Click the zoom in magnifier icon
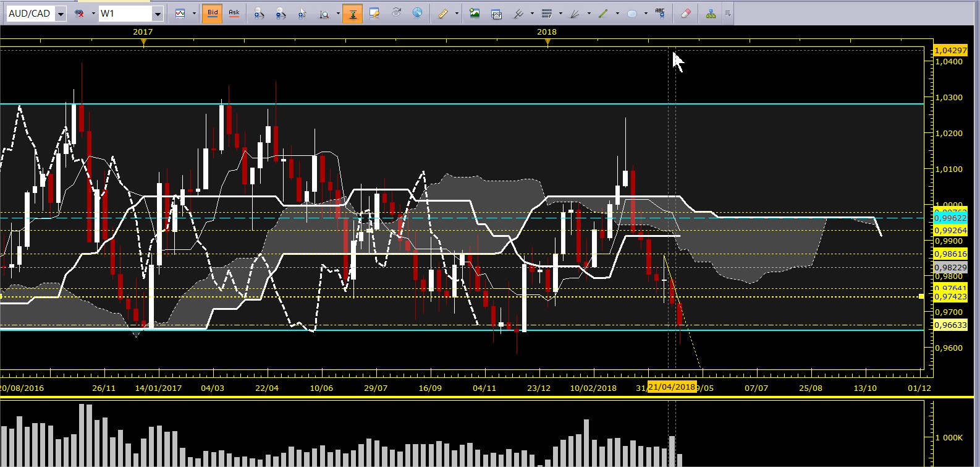This screenshot has width=980, height=467. pyautogui.click(x=259, y=13)
